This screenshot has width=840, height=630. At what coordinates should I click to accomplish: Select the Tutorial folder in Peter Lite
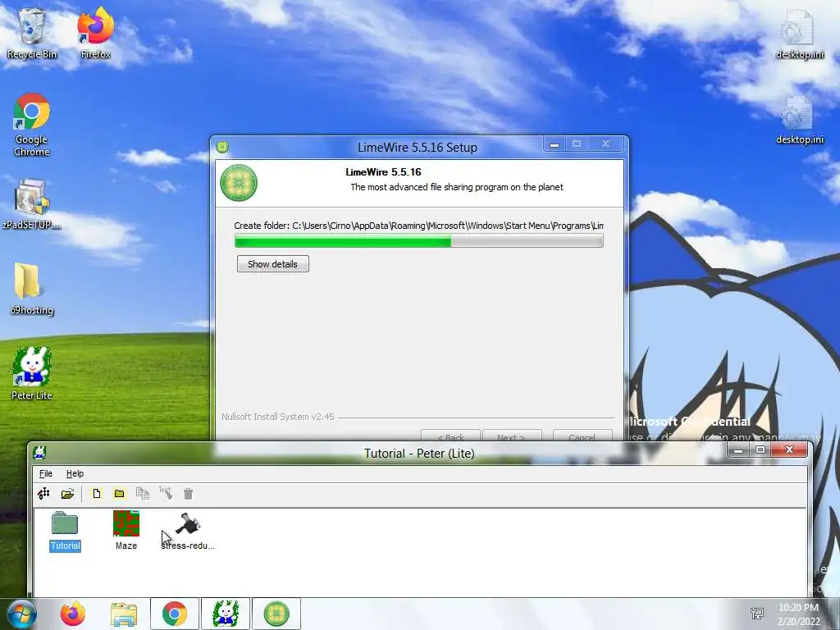tap(65, 531)
